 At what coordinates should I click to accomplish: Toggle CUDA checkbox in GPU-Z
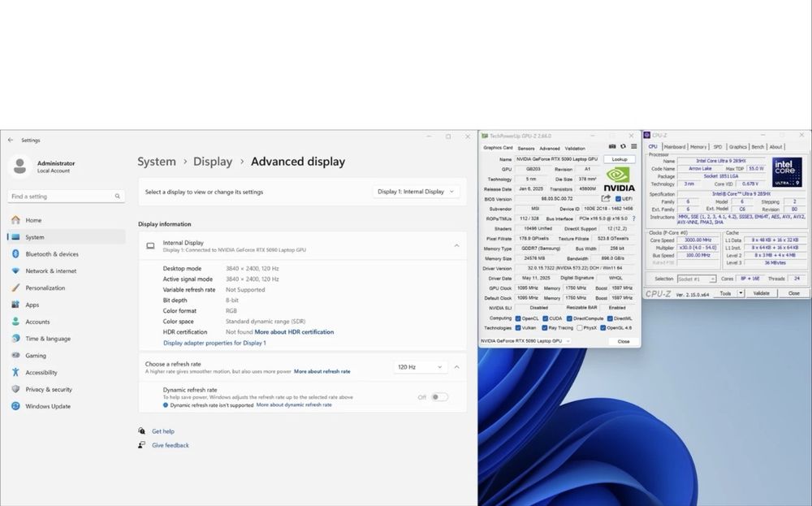[546, 318]
